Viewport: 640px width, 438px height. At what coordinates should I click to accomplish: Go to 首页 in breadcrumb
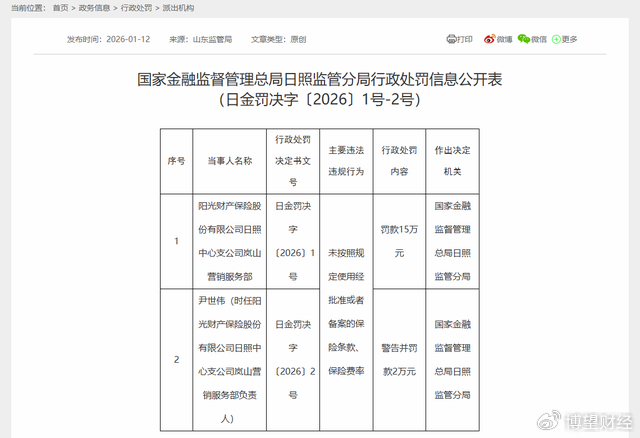(x=60, y=8)
